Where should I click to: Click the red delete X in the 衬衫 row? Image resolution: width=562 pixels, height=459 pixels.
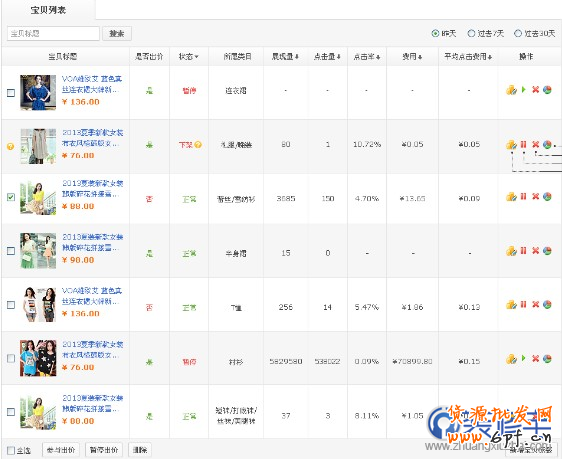(535, 358)
